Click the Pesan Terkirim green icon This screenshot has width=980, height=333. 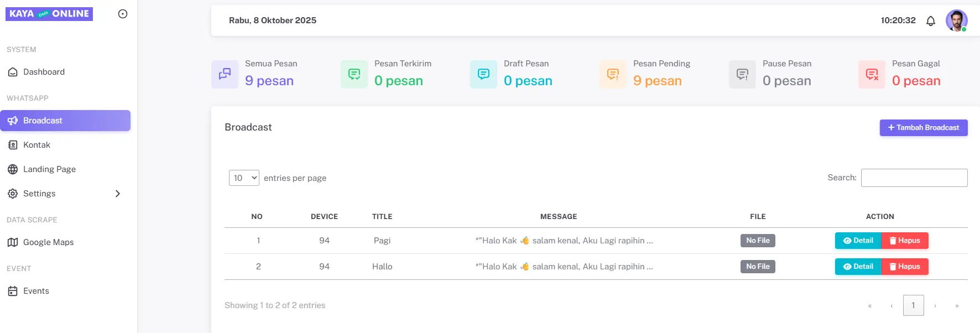tap(354, 74)
